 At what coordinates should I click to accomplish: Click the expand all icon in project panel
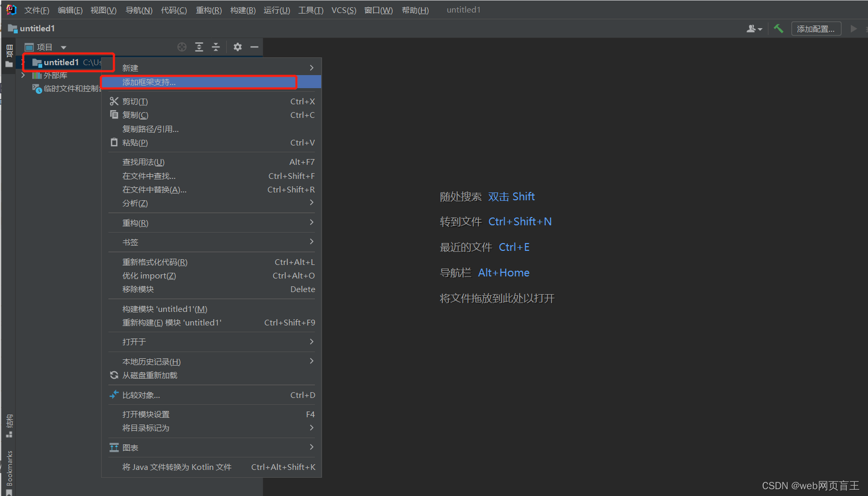click(199, 47)
